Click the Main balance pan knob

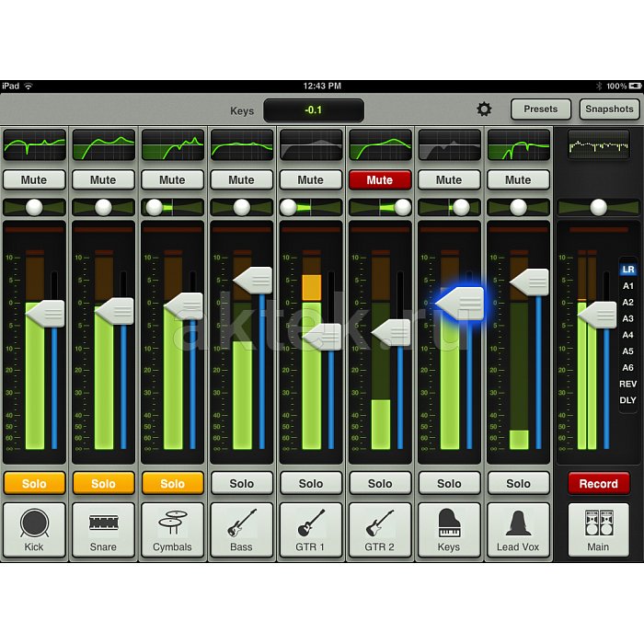pos(598,207)
